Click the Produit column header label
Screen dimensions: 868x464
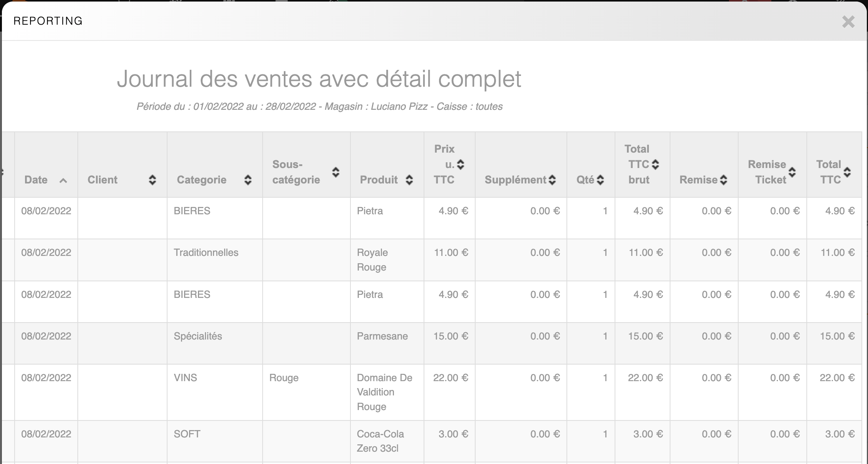(x=379, y=180)
